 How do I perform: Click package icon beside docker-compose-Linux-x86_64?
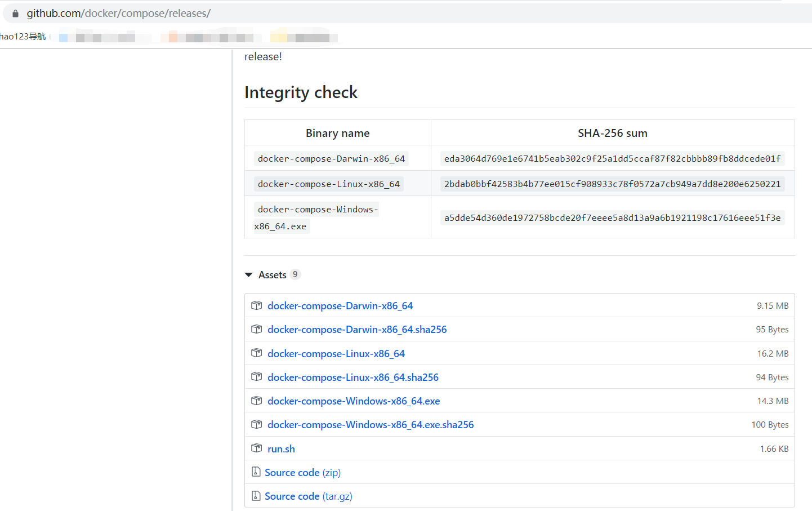(x=257, y=353)
